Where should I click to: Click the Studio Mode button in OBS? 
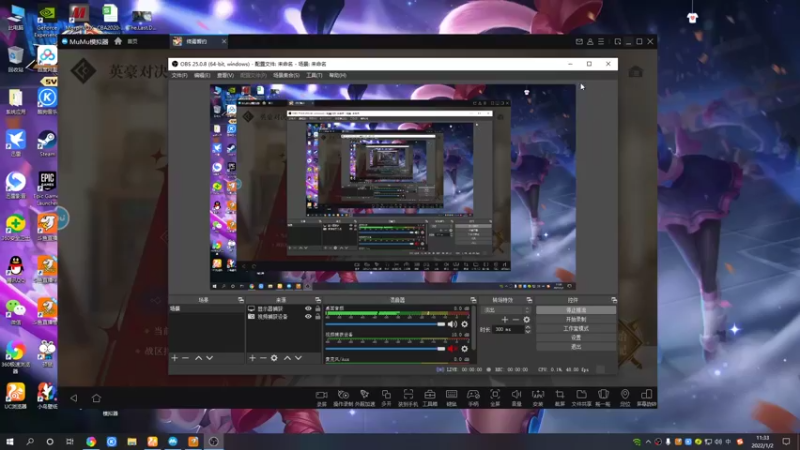click(x=576, y=329)
